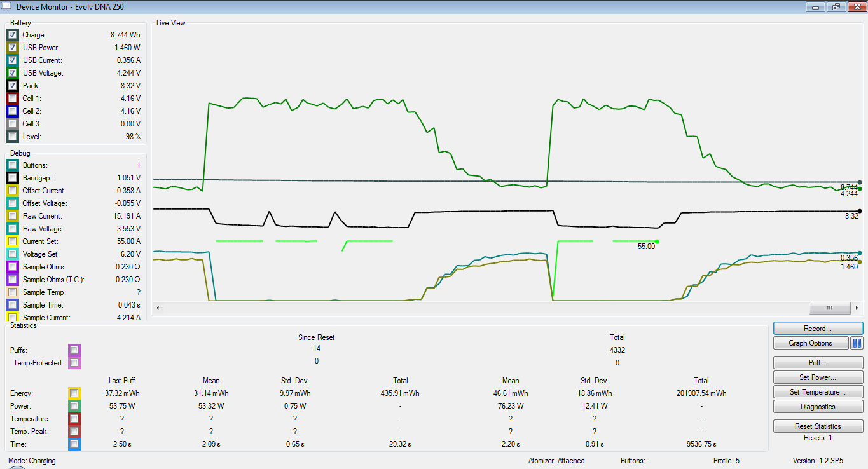Image resolution: width=868 pixels, height=469 pixels.
Task: Enable the battery Level checkbox
Action: 13,137
